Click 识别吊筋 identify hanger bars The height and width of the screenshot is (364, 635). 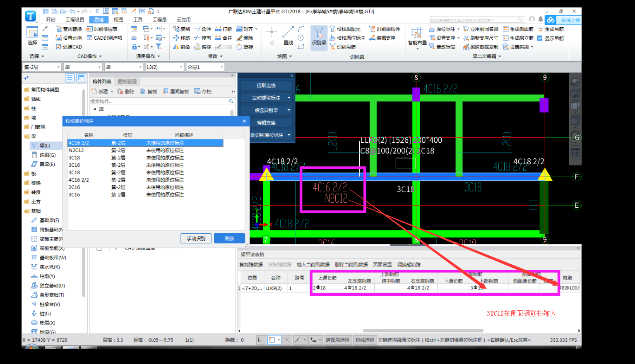pos(343,47)
